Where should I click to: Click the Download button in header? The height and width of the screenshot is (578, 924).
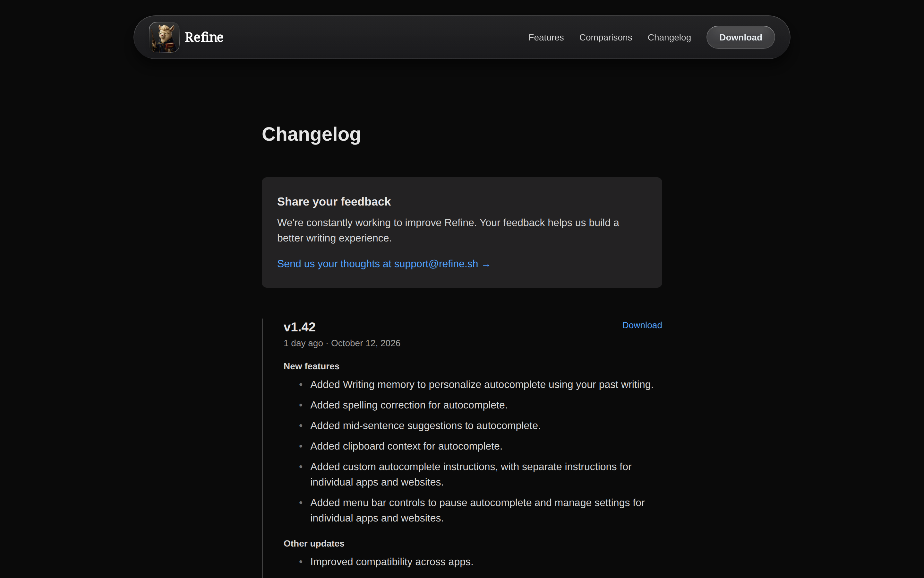coord(740,38)
